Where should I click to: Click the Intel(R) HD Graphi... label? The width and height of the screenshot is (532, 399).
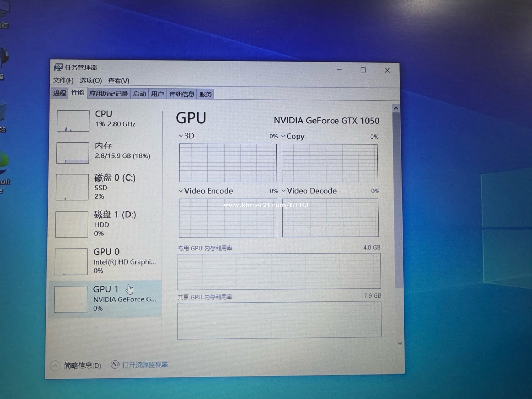pos(124,262)
